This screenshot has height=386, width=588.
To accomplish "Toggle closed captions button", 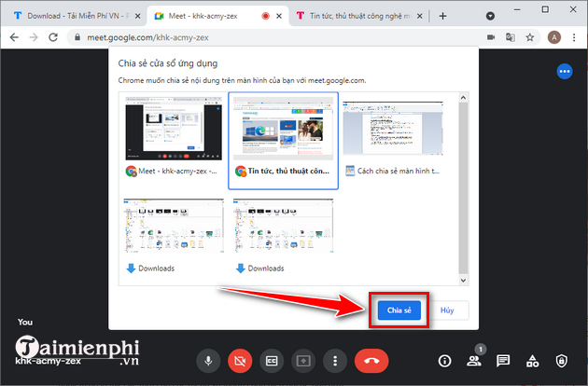I will (x=272, y=361).
